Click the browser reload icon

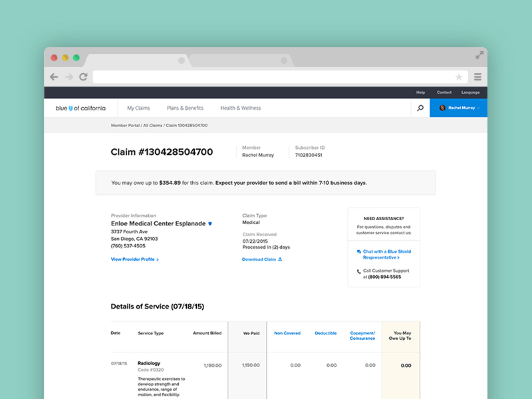(x=82, y=76)
